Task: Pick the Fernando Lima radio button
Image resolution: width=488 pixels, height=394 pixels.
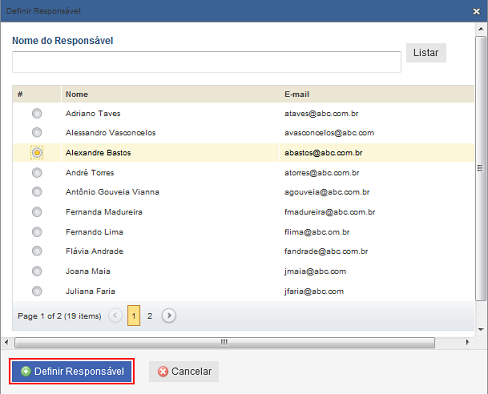Action: click(37, 232)
